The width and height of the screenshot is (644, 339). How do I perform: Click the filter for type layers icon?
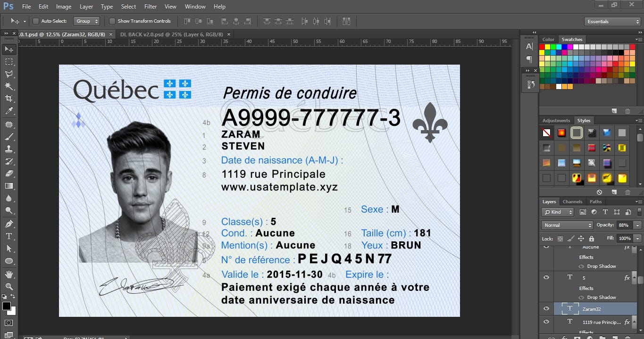point(605,212)
